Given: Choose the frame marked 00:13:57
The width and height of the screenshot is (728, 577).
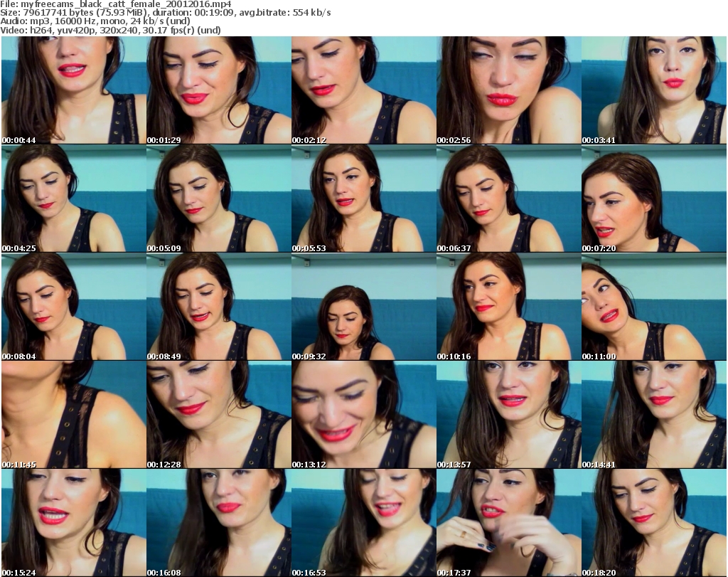Looking at the screenshot, I should 509,414.
